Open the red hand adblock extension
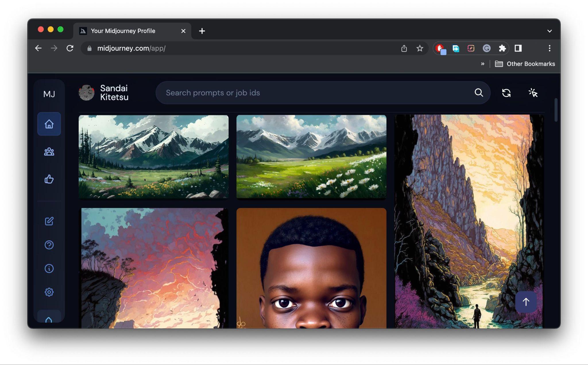Screen dimensions: 588x365 [440, 49]
